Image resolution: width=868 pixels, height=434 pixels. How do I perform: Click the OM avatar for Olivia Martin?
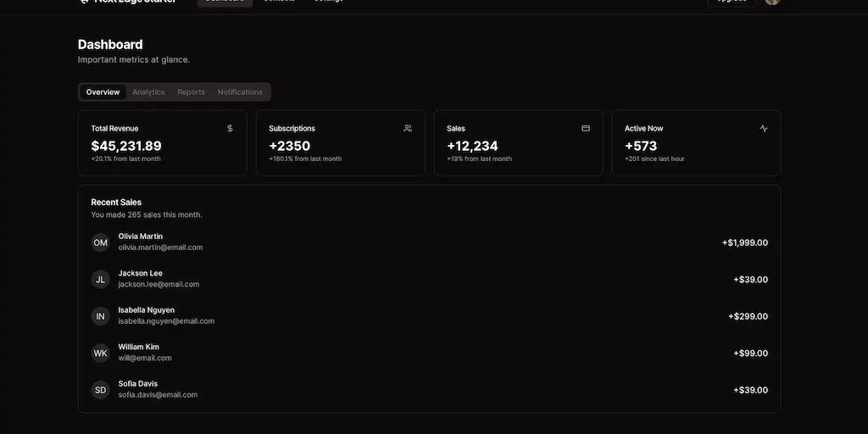pos(100,242)
